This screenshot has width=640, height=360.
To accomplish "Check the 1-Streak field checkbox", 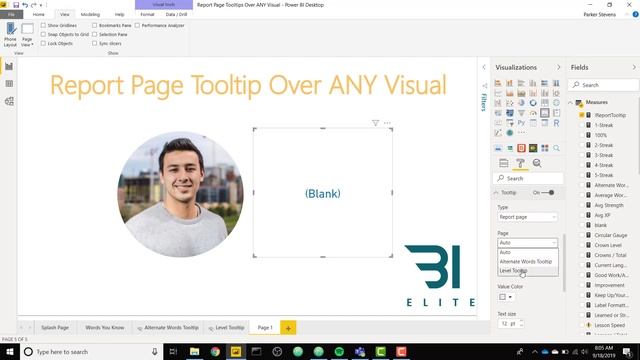I will coord(582,125).
